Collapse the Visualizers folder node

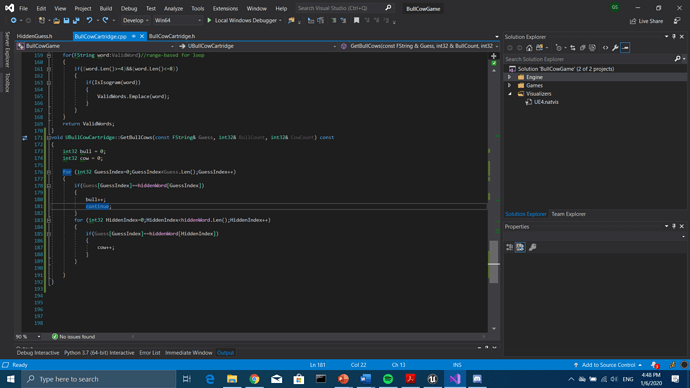510,94
